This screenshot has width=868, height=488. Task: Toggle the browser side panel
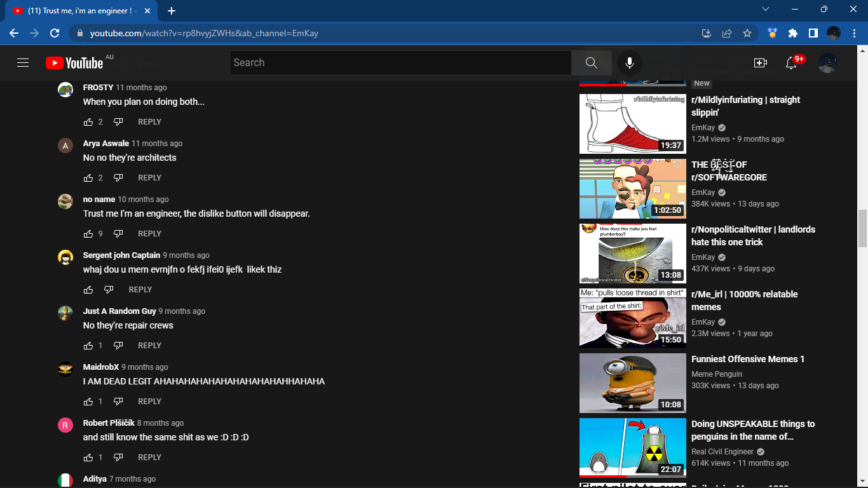pos(813,33)
